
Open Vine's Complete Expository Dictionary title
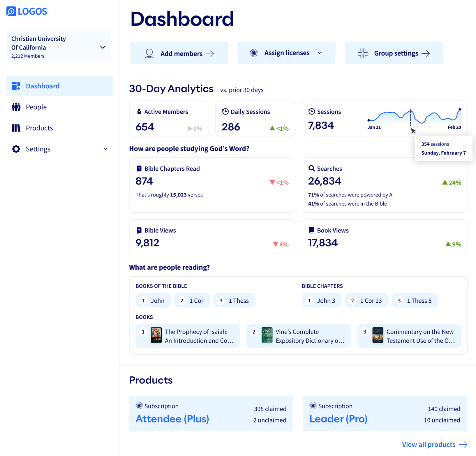click(310, 336)
